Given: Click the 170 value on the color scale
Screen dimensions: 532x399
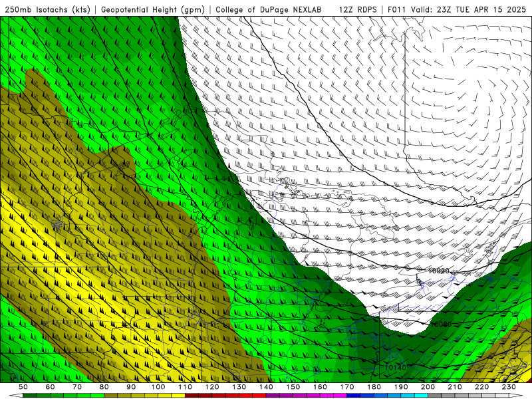Looking at the screenshot, I should pos(347,387).
